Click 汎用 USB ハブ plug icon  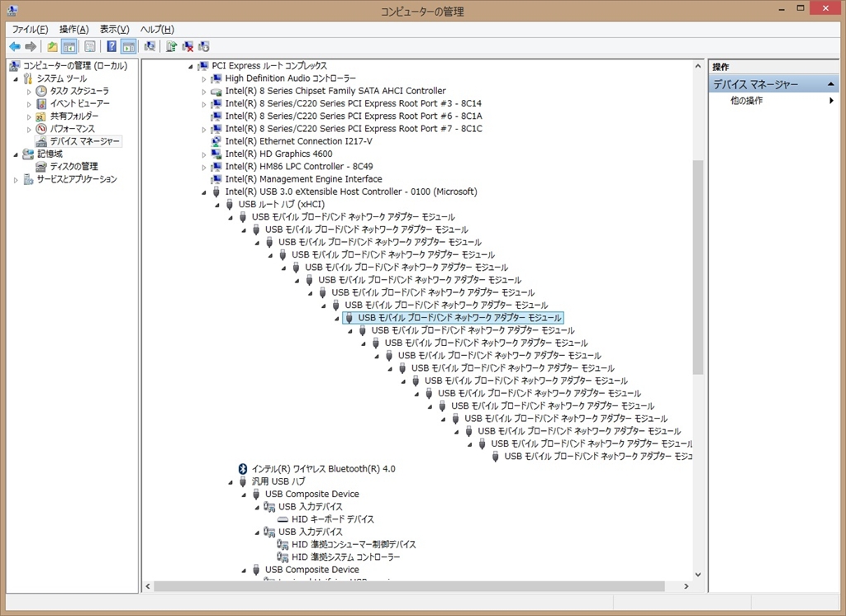[243, 481]
